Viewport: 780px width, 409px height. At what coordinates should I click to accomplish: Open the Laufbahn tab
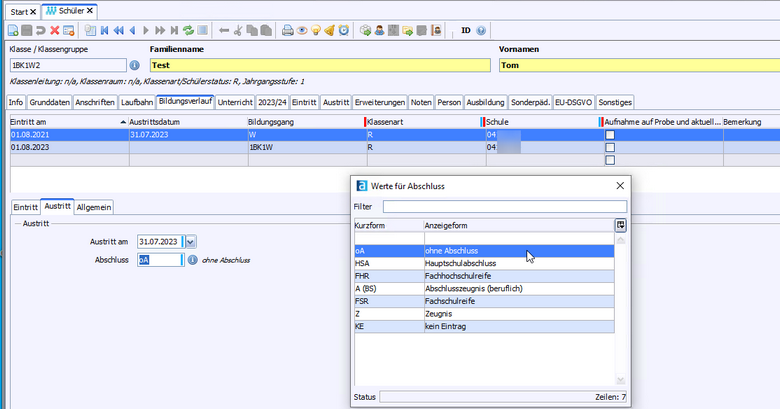click(x=137, y=102)
